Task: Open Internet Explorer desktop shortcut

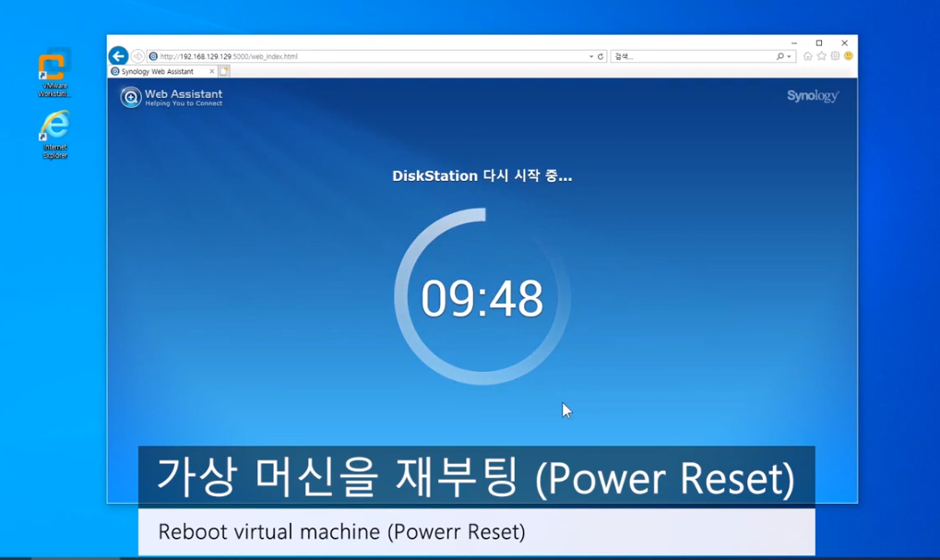Action: click(54, 135)
